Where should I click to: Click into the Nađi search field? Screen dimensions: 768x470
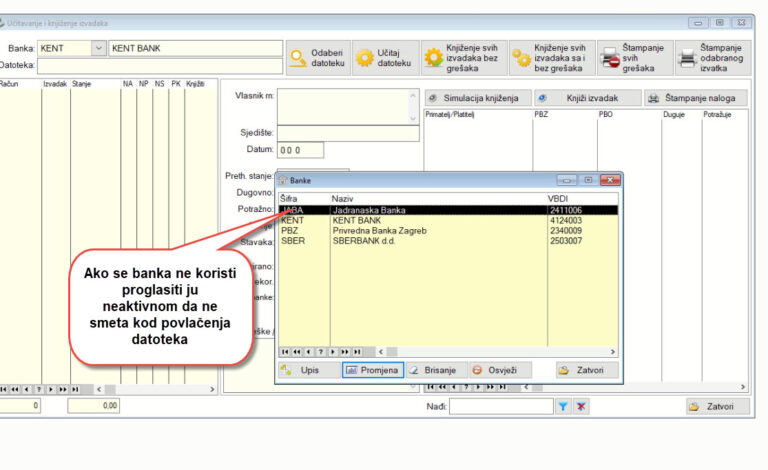tap(499, 406)
